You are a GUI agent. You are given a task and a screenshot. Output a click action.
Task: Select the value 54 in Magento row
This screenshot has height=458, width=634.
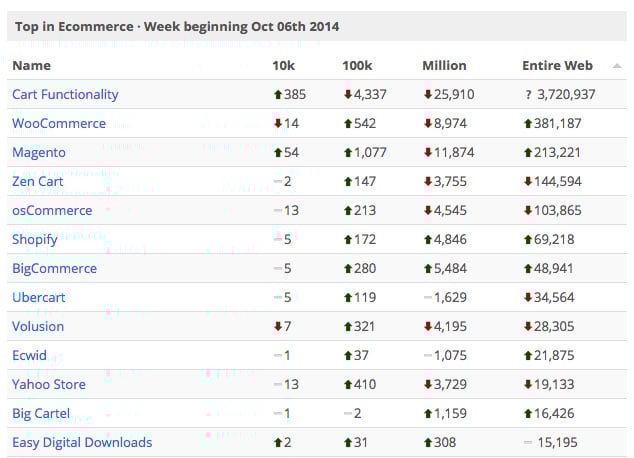tap(291, 152)
